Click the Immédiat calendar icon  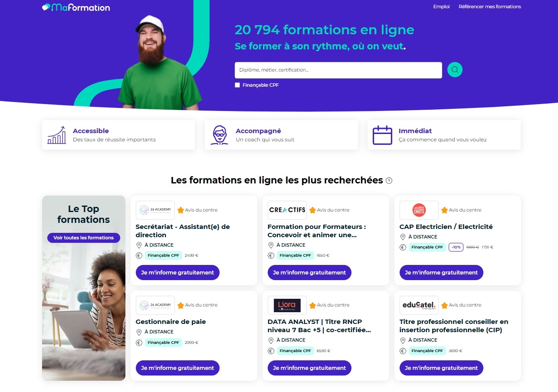pyautogui.click(x=382, y=135)
